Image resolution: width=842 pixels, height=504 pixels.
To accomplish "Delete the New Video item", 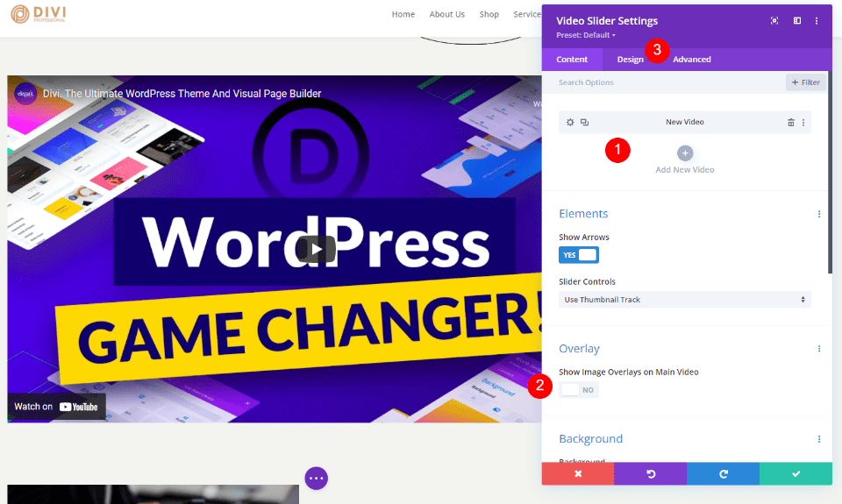I will [x=790, y=123].
